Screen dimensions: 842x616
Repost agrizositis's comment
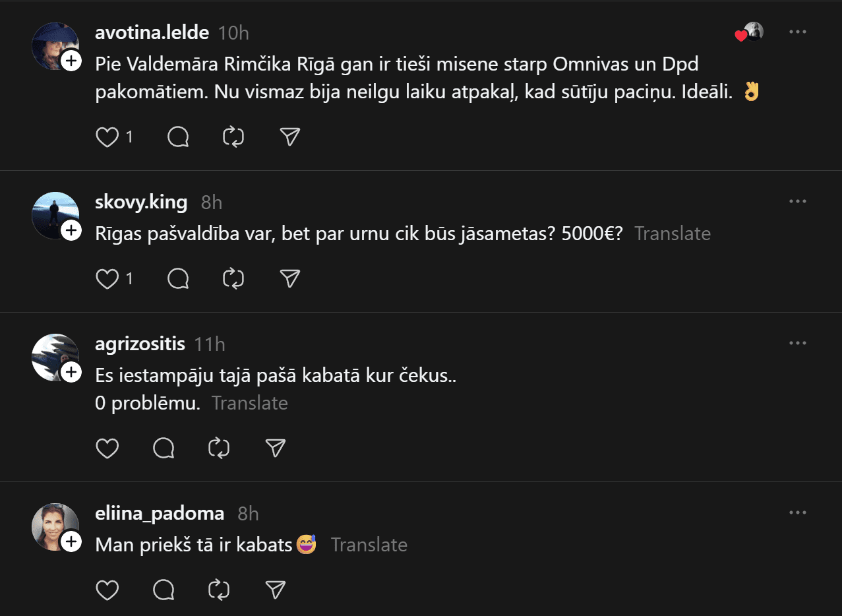[218, 448]
